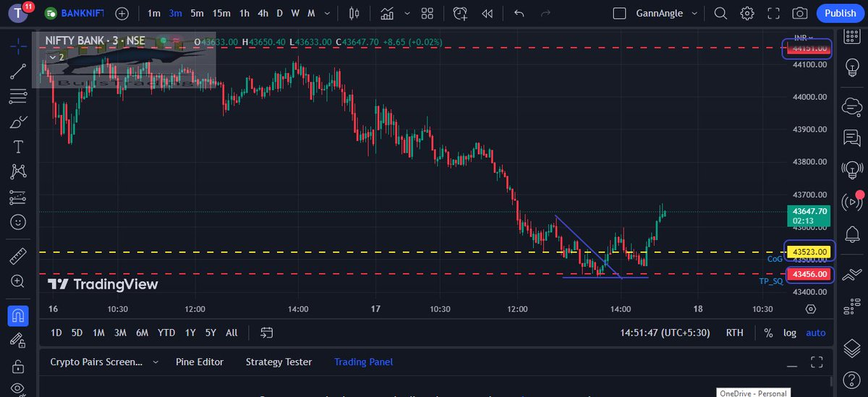Expand the collapsed indicators legend showing 2

pos(56,56)
